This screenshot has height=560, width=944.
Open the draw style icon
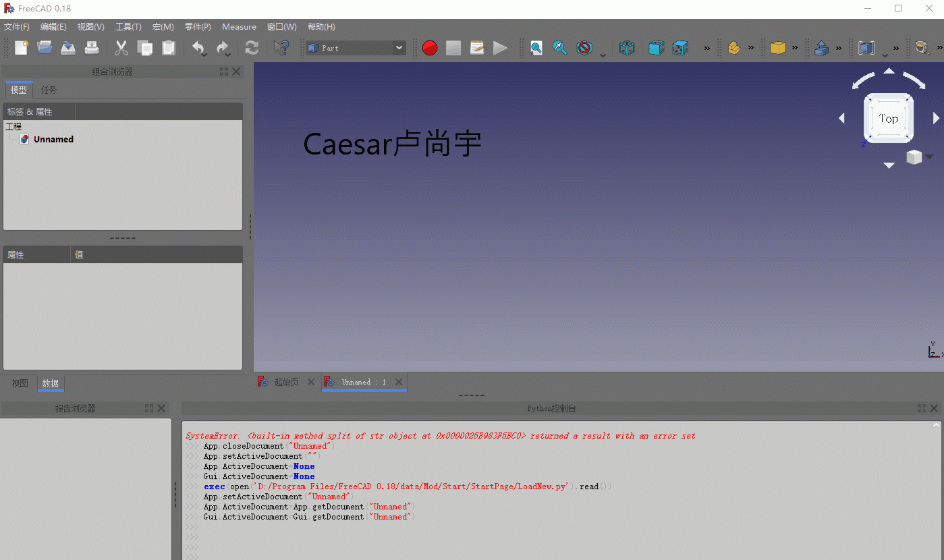click(584, 48)
